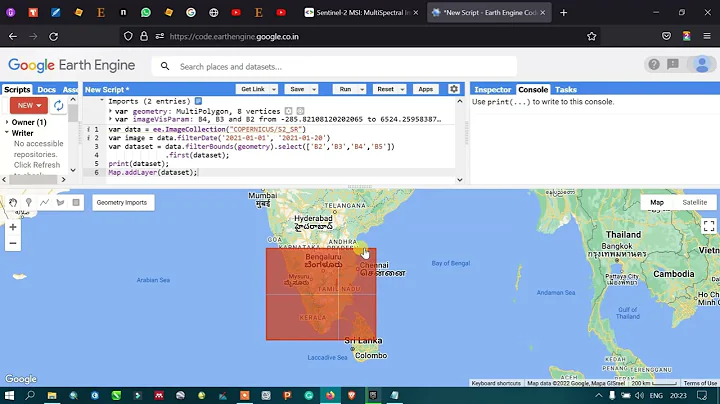Open File Explorer from taskbar
Screen dimensions: 720x404
click(x=51, y=395)
